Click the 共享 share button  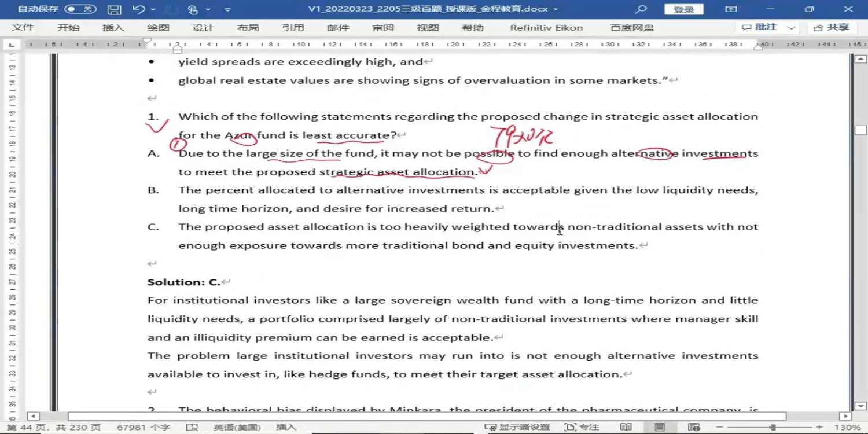pos(832,28)
